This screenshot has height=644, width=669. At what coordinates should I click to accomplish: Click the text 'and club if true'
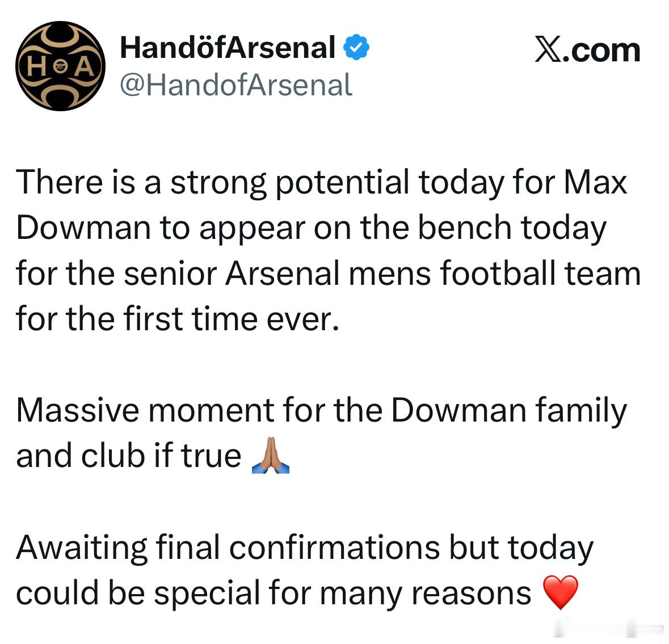[x=128, y=456]
